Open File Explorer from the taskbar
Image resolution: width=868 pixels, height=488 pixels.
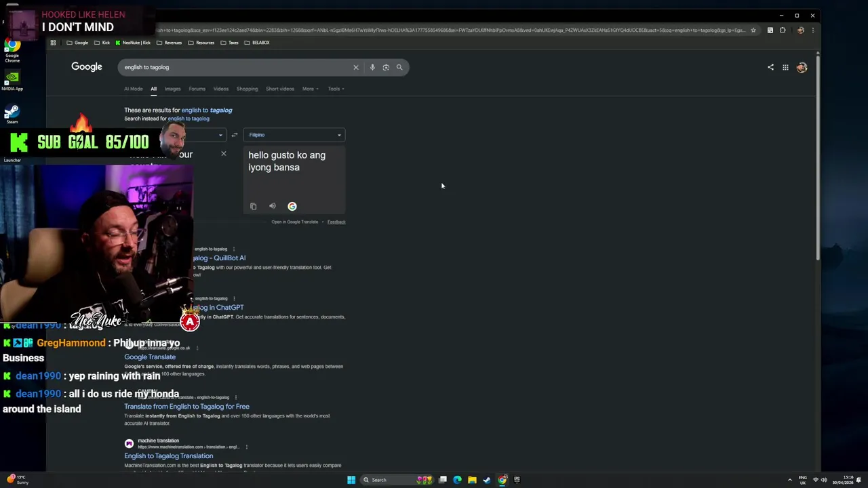(472, 480)
